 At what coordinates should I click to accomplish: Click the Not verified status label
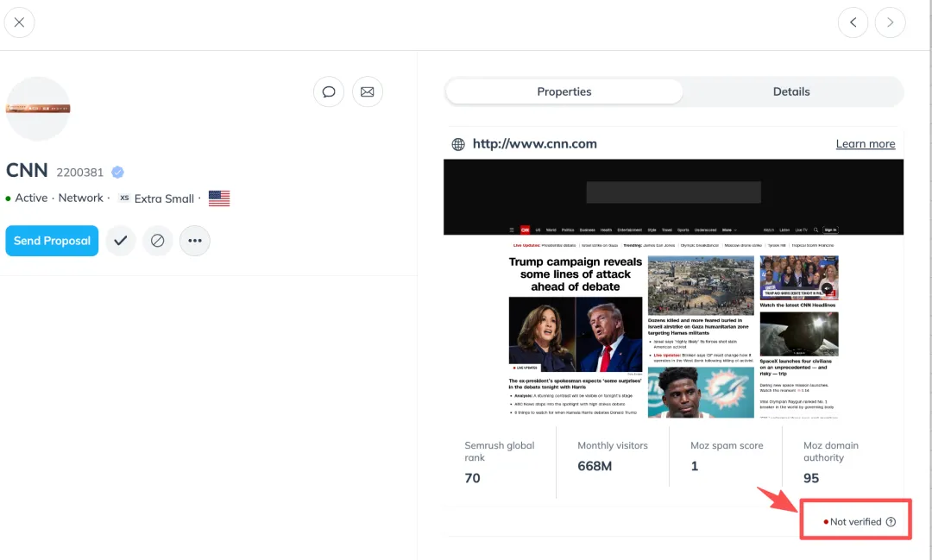(855, 522)
